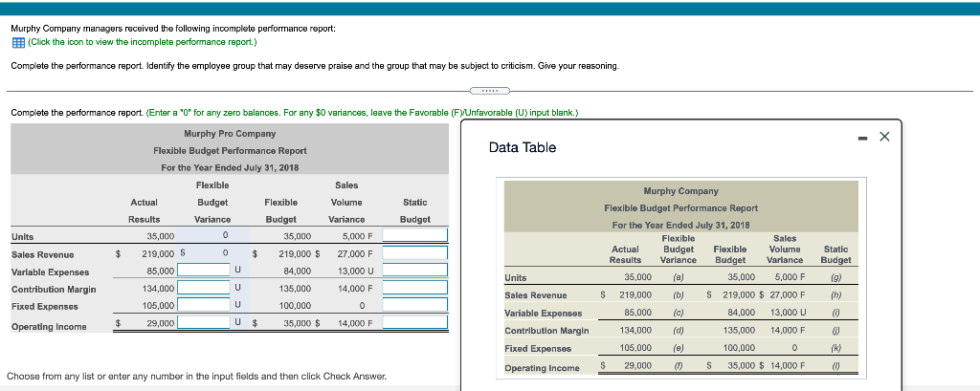
Task: Select Operating Income flexible budget variance input
Action: point(204,321)
